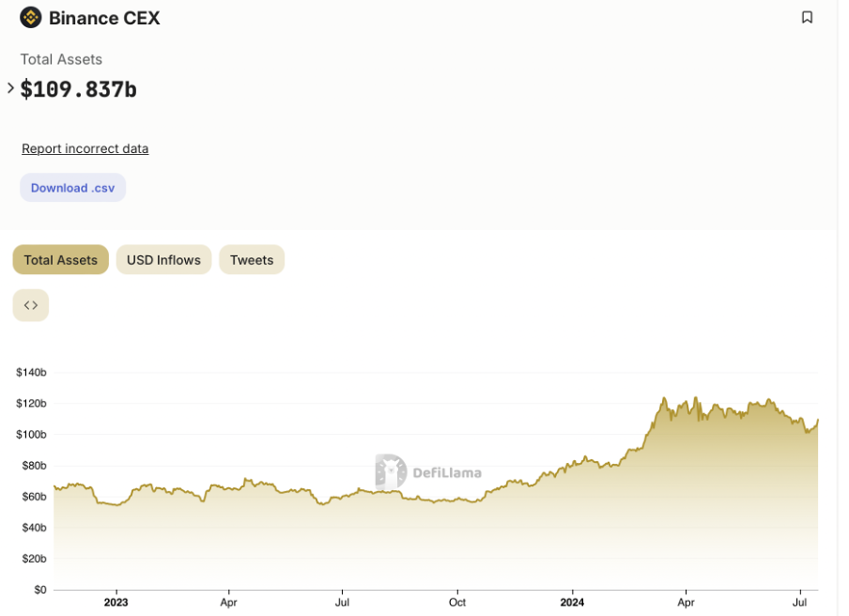Bookmark the Binance CEX page
Screen dimensions: 849x616
tap(807, 18)
